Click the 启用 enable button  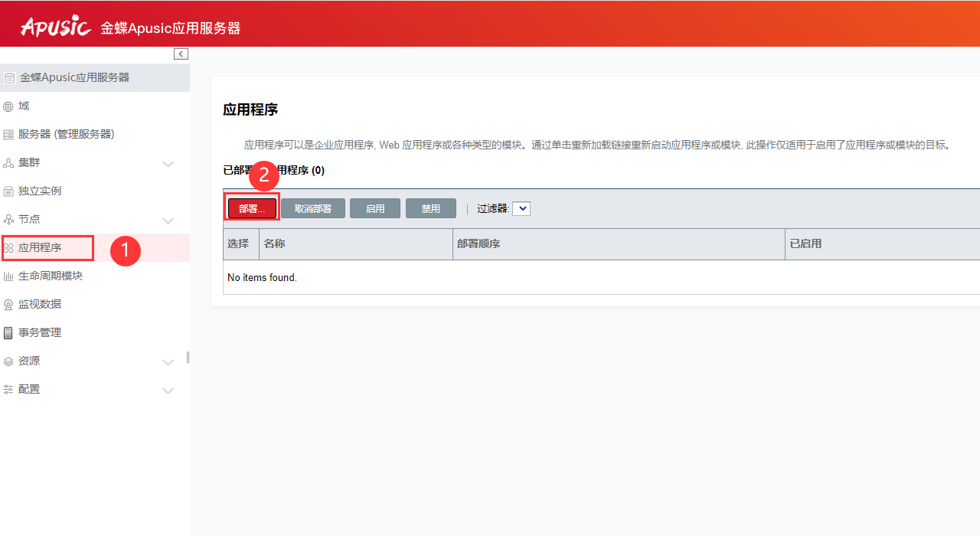pos(375,208)
